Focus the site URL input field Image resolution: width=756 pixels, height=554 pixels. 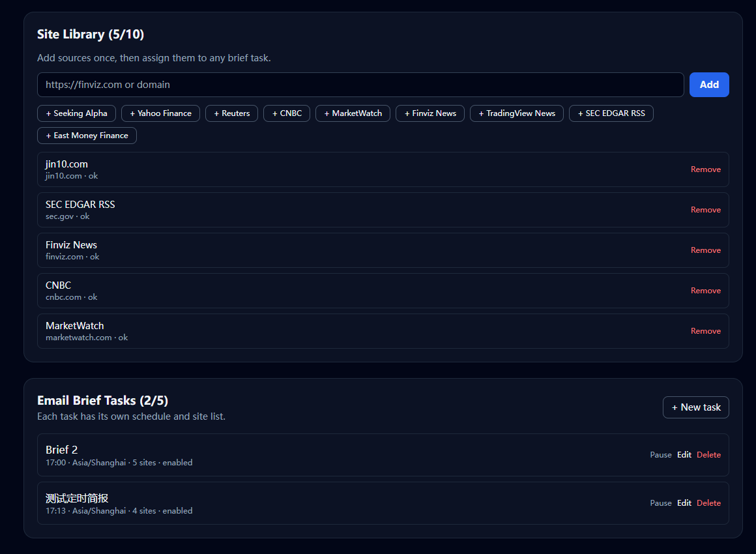pos(360,85)
